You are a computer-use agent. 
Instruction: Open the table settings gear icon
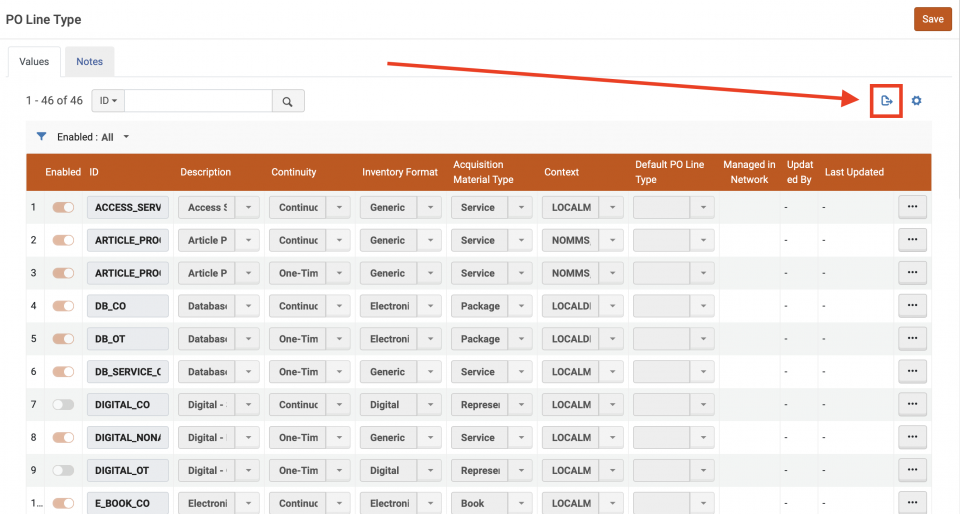[x=916, y=101]
